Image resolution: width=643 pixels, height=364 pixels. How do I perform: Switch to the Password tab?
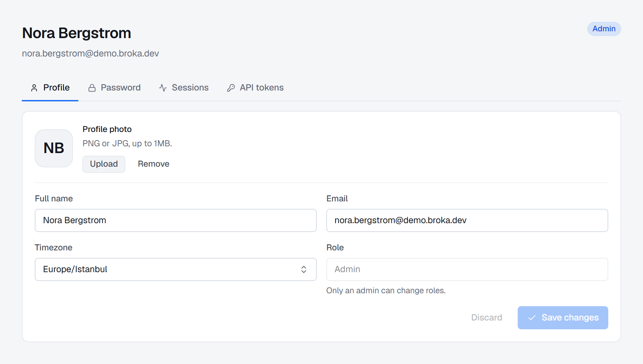pyautogui.click(x=114, y=88)
